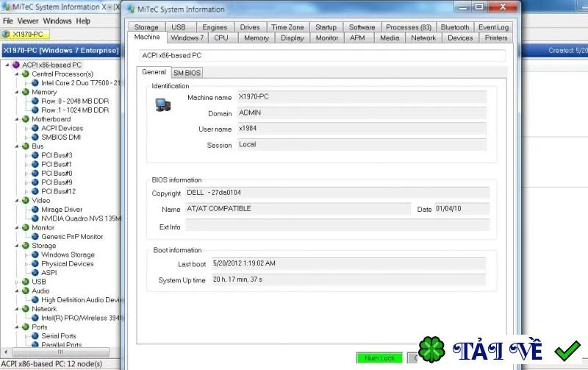Click the blue Generic PnP Monitor icon
This screenshot has height=370, width=588.
[x=35, y=236]
